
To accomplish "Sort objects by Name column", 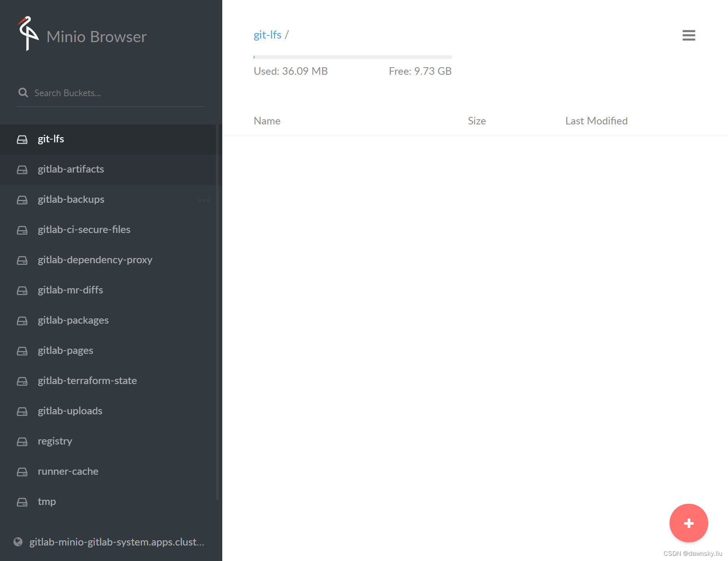I will (267, 121).
